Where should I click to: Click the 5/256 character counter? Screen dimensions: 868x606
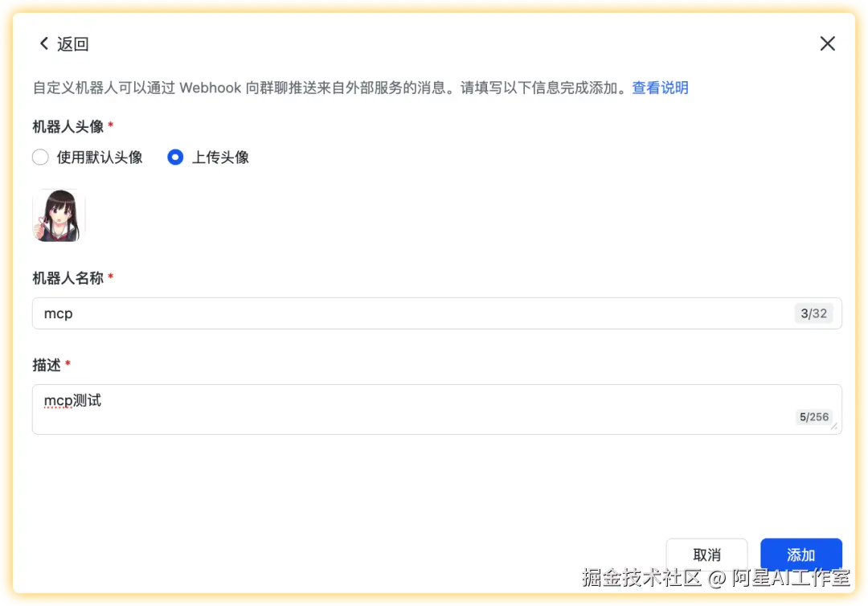click(814, 416)
